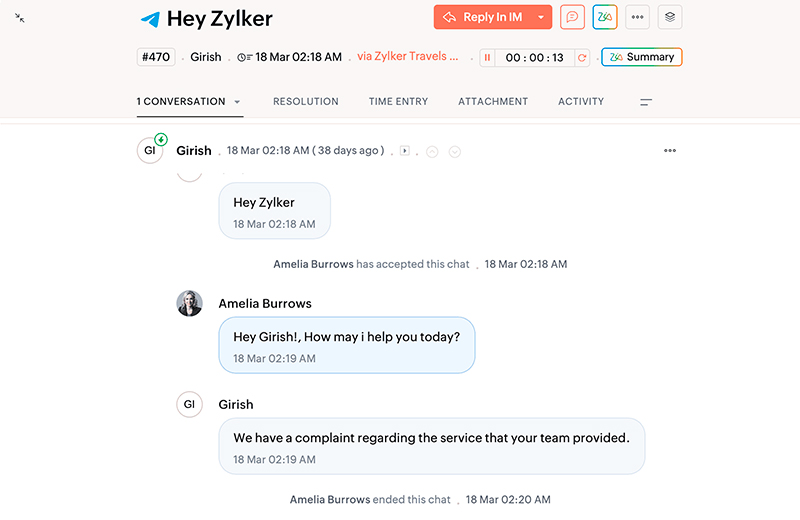Click the complaint regarding the service message

click(x=432, y=446)
